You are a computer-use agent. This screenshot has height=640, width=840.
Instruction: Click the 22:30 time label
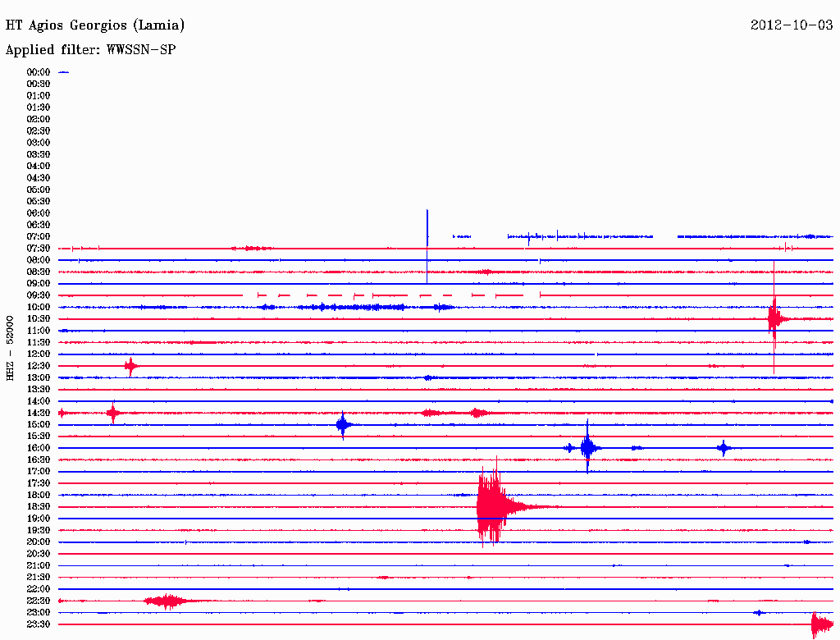(39, 601)
